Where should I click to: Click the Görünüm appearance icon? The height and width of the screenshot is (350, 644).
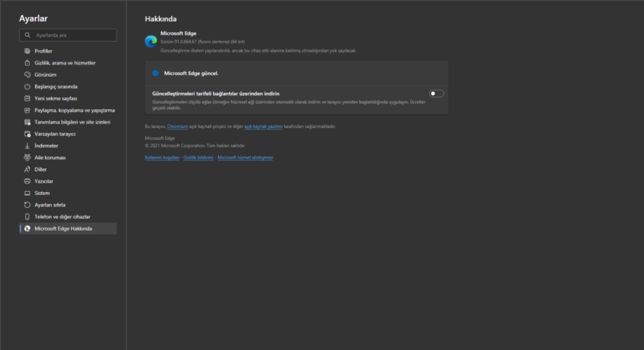click(27, 74)
